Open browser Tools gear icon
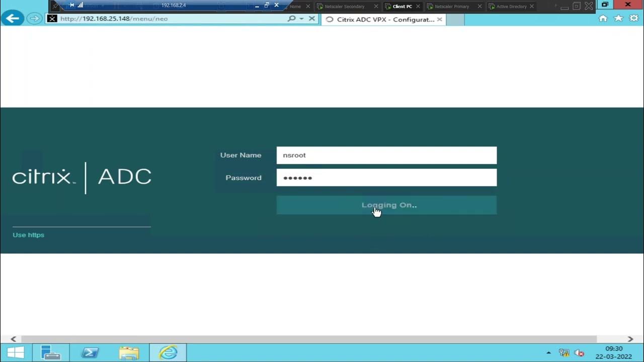The height and width of the screenshot is (362, 644). coord(634,19)
